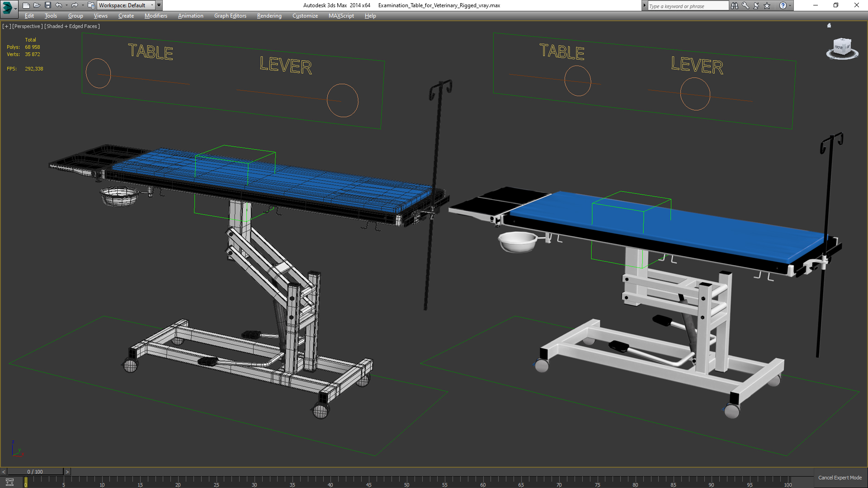
Task: Go to previous frame with < button
Action: [4, 472]
